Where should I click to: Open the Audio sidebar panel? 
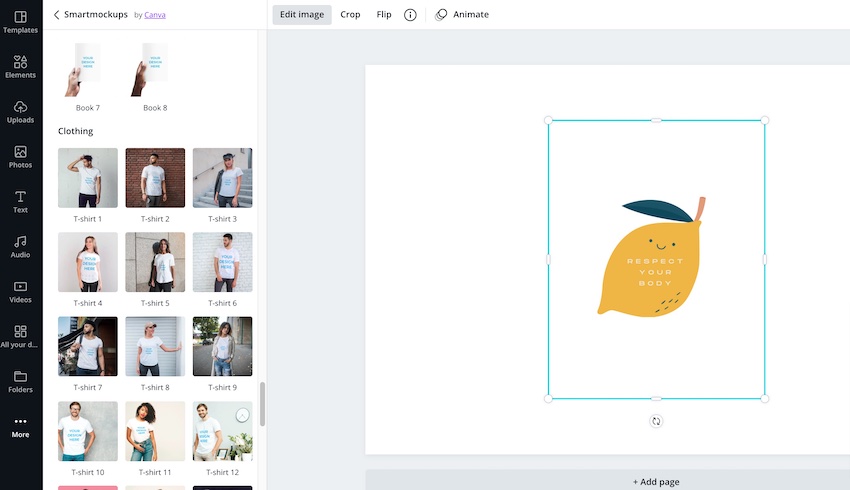(x=21, y=247)
